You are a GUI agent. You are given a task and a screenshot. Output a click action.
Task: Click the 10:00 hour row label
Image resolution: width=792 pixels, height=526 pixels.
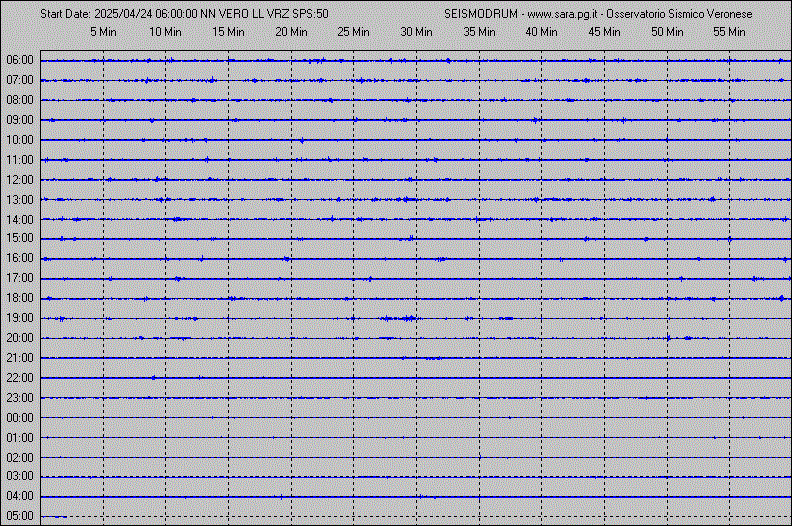click(20, 140)
